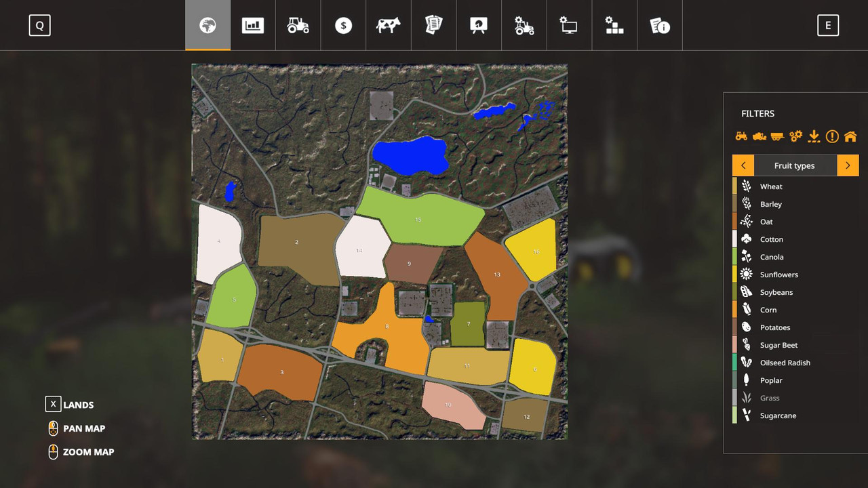Toggle the harvester filter icon
Image resolution: width=868 pixels, height=488 pixels.
759,136
